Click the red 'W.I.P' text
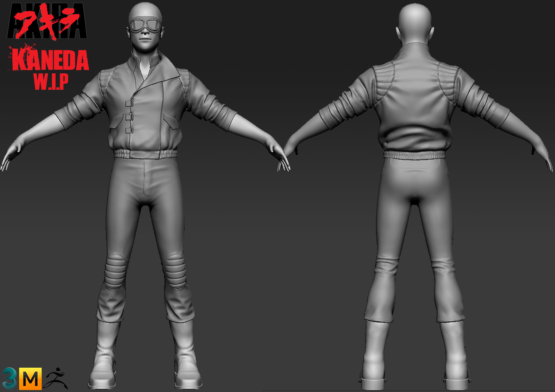The width and height of the screenshot is (555, 392). [51, 82]
